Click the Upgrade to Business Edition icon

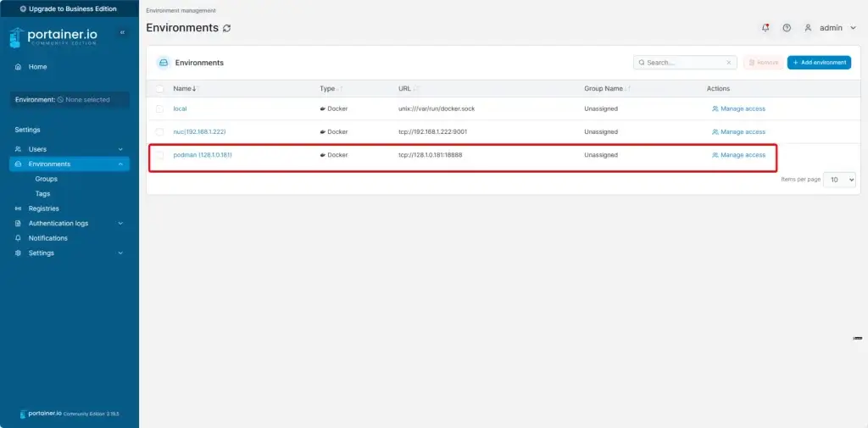pos(23,8)
